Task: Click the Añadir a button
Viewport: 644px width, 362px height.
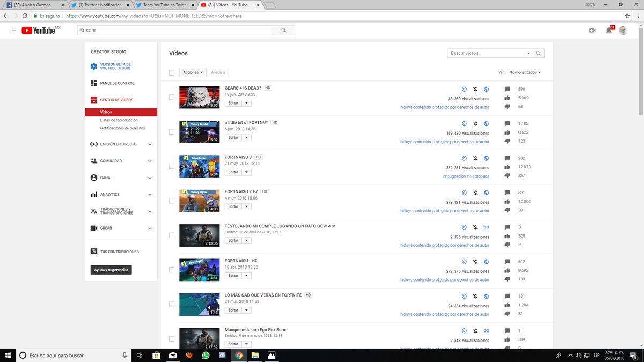Action: coord(218,72)
